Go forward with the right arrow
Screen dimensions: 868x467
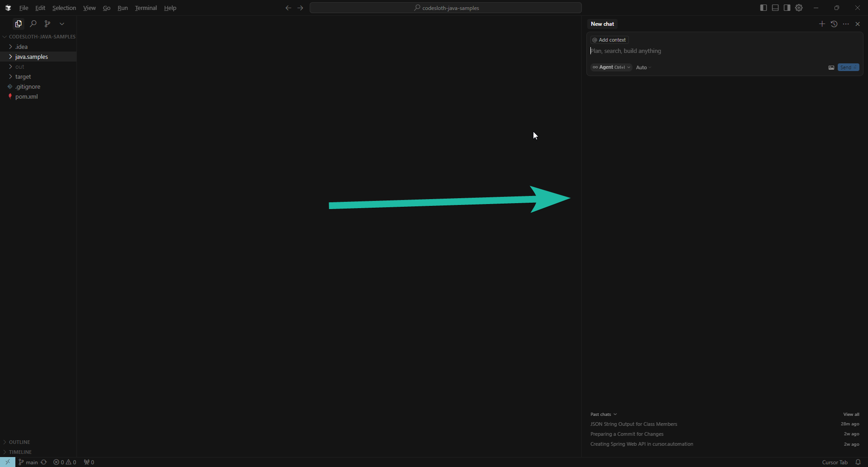tap(300, 8)
